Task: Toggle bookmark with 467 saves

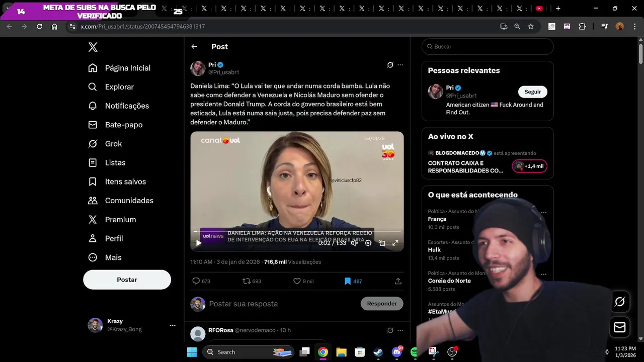Action: (x=353, y=281)
